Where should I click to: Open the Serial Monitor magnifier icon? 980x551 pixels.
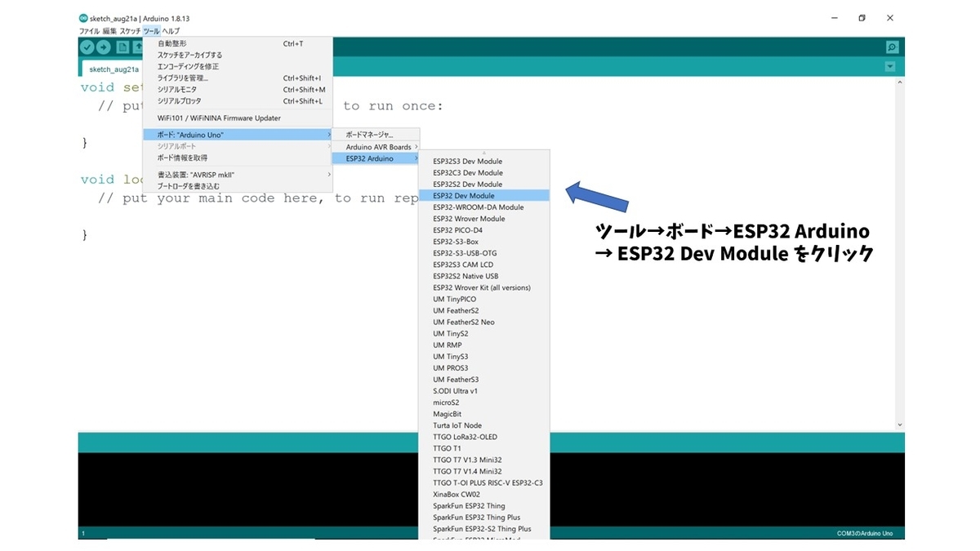pos(892,47)
